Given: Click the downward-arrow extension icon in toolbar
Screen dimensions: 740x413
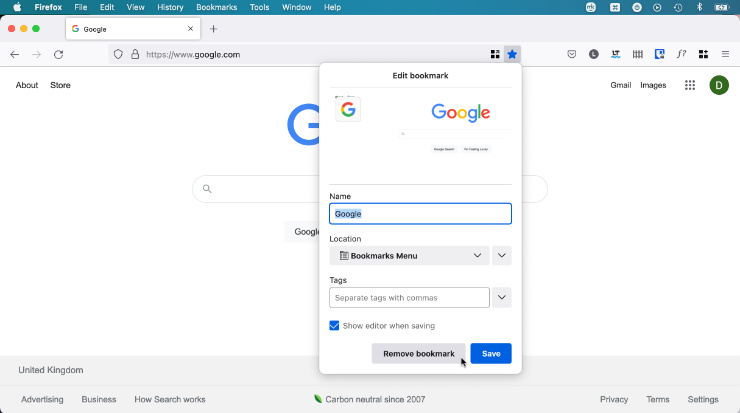Looking at the screenshot, I should click(615, 54).
